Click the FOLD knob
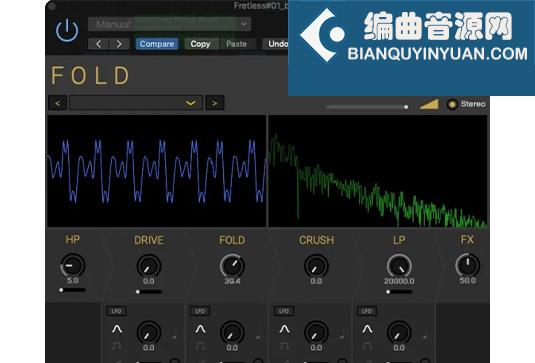 [232, 265]
